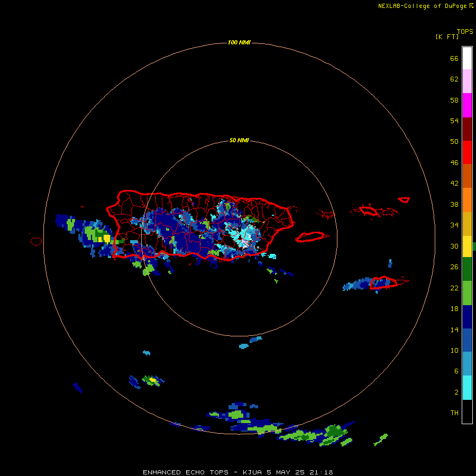Click the 62 value on the legend
The image size is (476, 476).
454,79
